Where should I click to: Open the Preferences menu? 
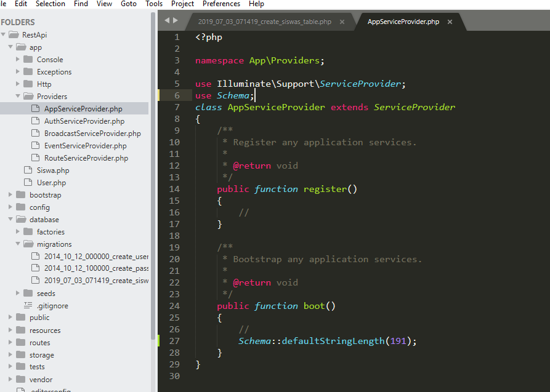221,4
